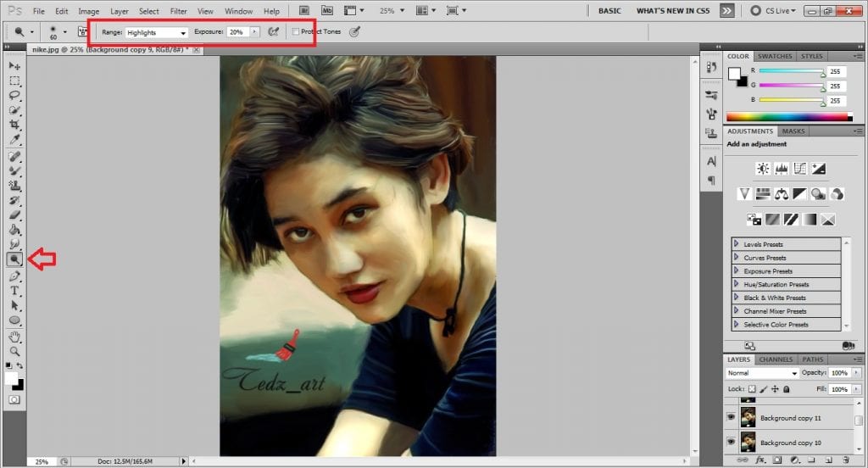The image size is (868, 468).
Task: Open the Filter menu
Action: 178,11
